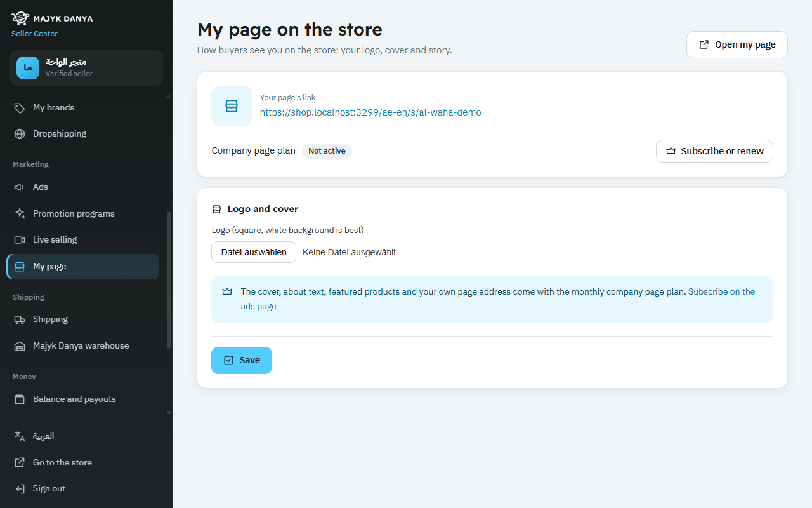The height and width of the screenshot is (508, 812).
Task: Click the sidebar scroll-up arrow
Action: point(169,96)
